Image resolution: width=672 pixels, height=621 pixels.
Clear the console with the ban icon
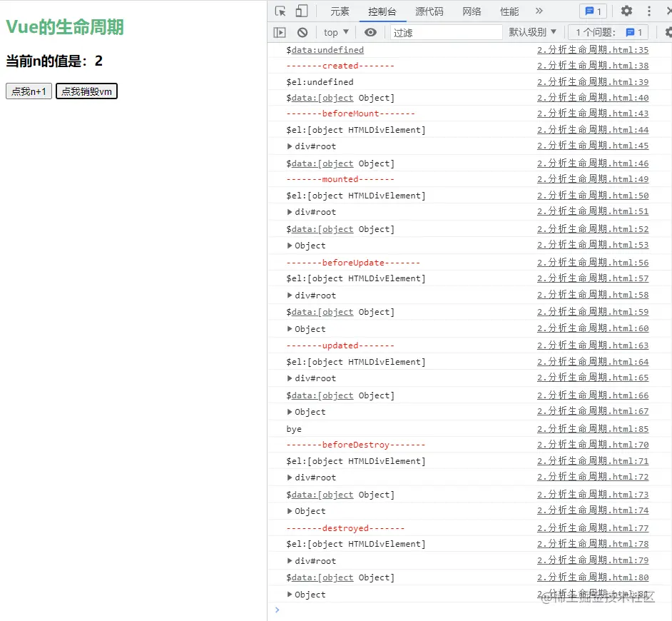click(x=302, y=32)
